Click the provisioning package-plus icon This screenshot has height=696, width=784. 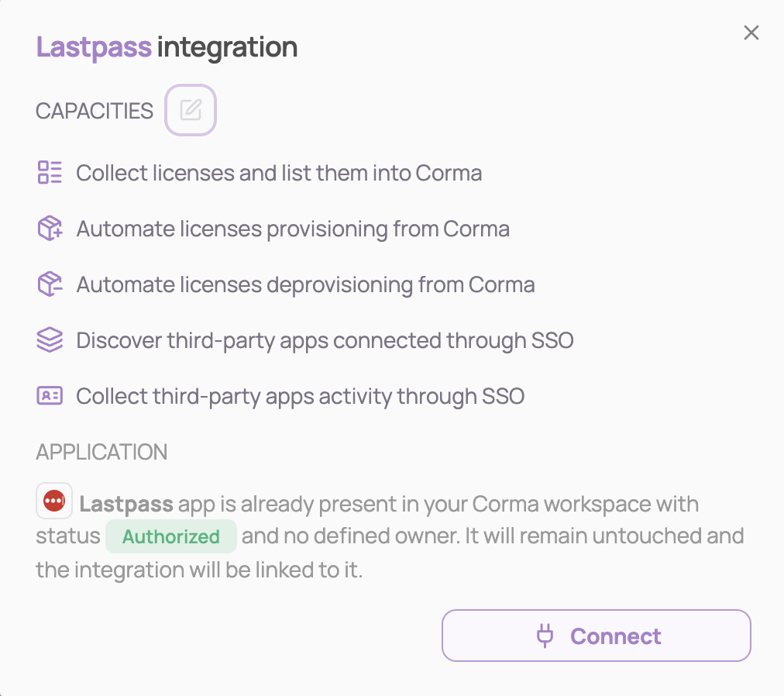coord(50,229)
